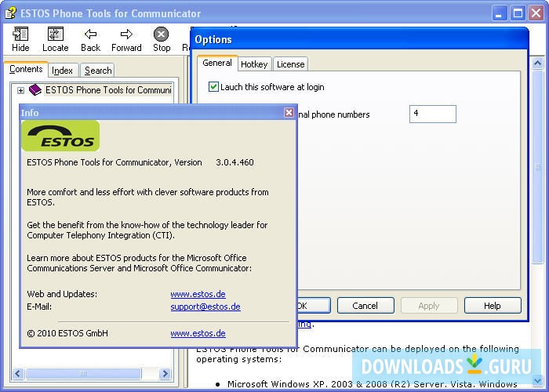Close the ESTOS Phone Tools help window
This screenshot has width=549, height=392.
(536, 13)
